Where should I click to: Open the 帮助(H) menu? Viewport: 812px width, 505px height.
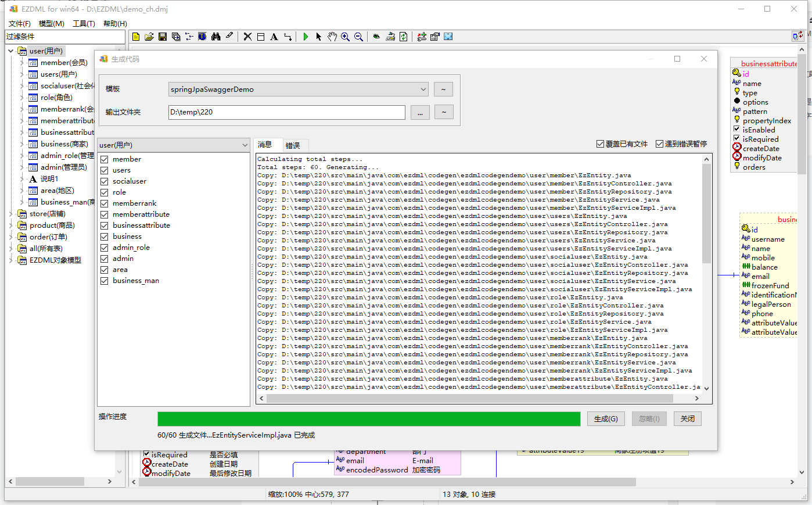115,23
